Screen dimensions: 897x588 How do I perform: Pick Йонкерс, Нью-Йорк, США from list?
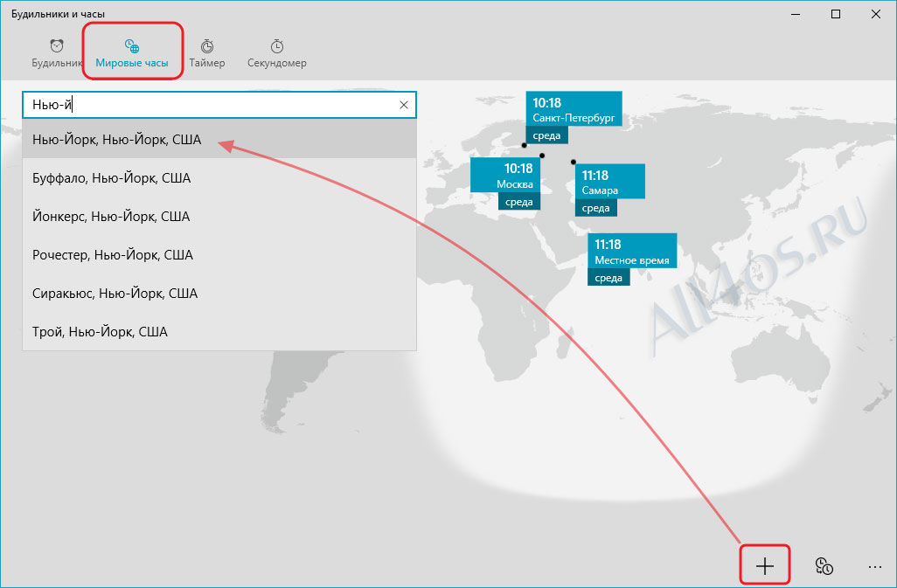pos(219,216)
